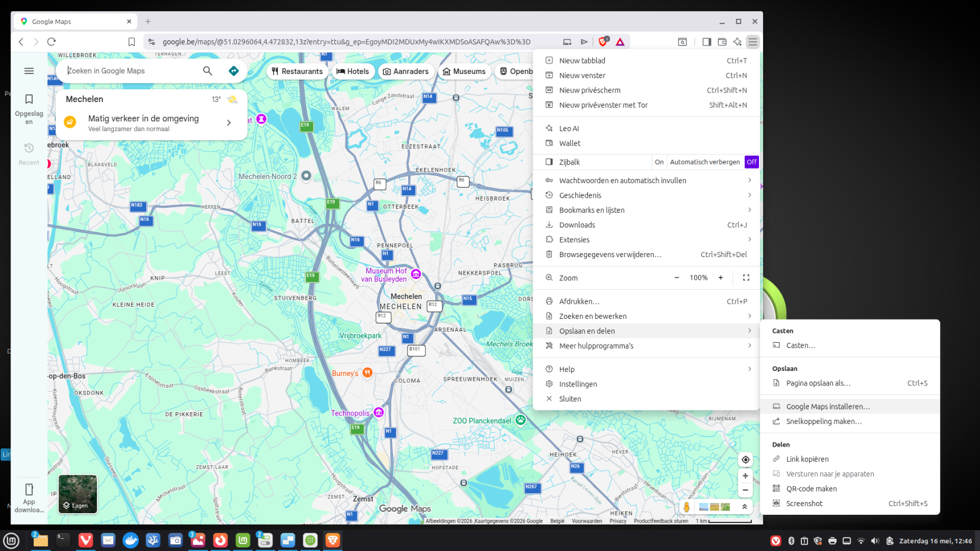
Task: Expand Meer hulpprogramma's submenu
Action: click(x=646, y=346)
